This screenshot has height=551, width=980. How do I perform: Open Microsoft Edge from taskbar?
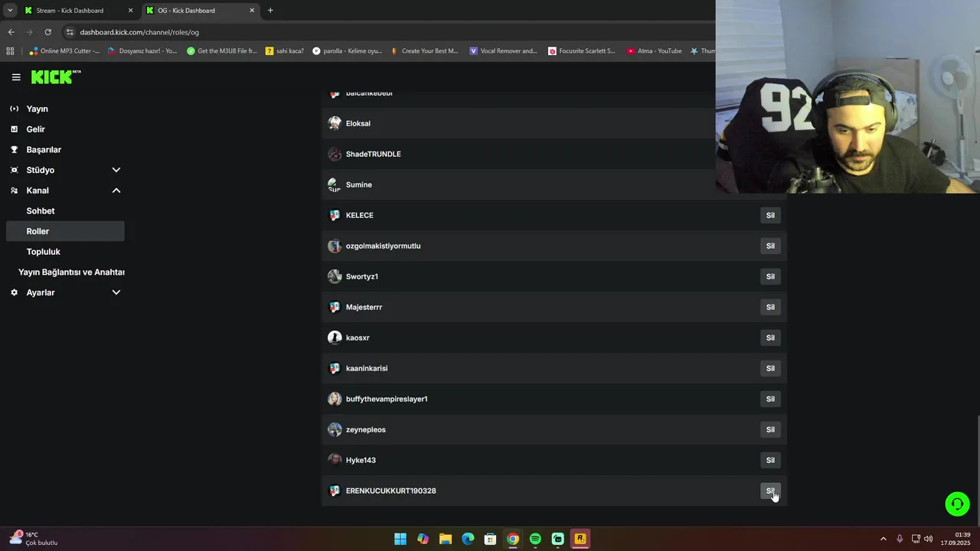pyautogui.click(x=468, y=539)
